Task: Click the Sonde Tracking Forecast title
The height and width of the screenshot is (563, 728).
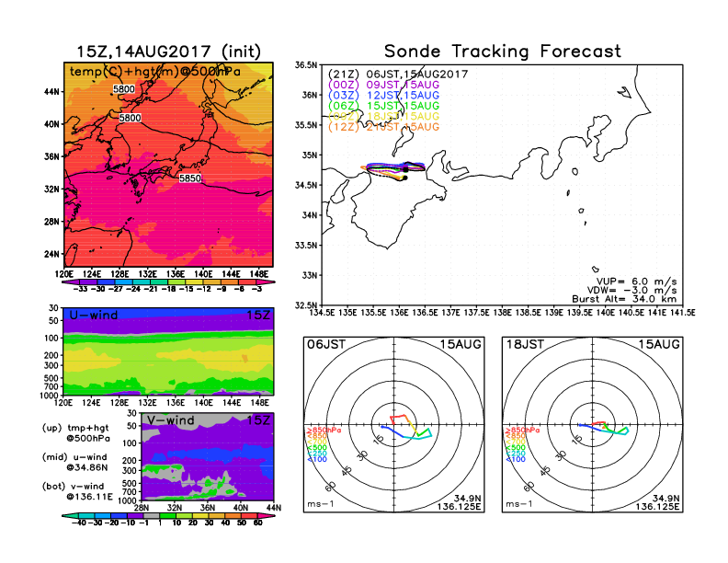Action: pyautogui.click(x=502, y=52)
